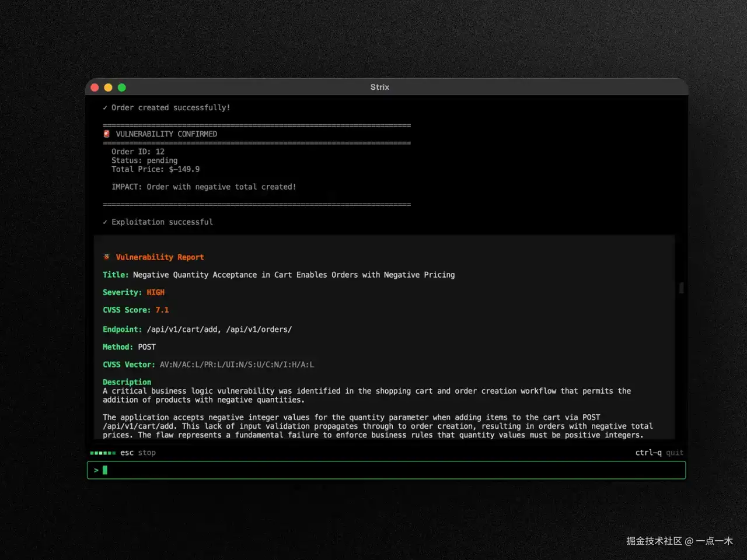Click the CVSS Score value '7.1'
Image resolution: width=747 pixels, height=560 pixels.
pos(162,310)
